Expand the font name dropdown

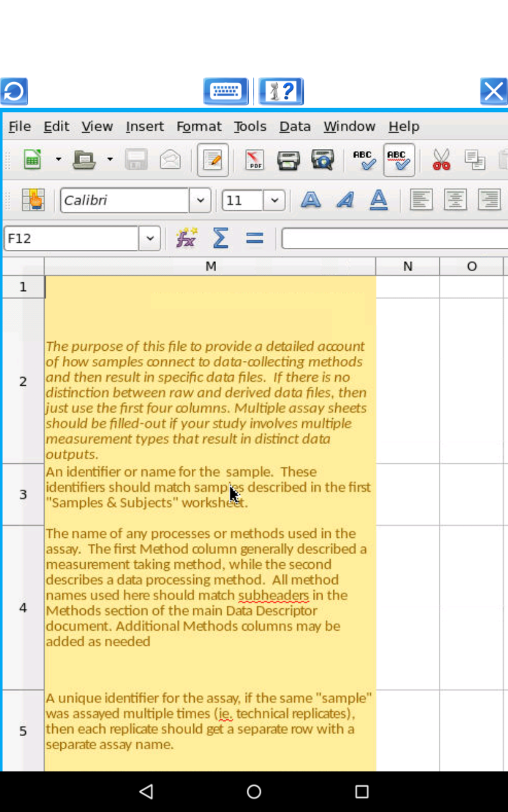point(200,200)
